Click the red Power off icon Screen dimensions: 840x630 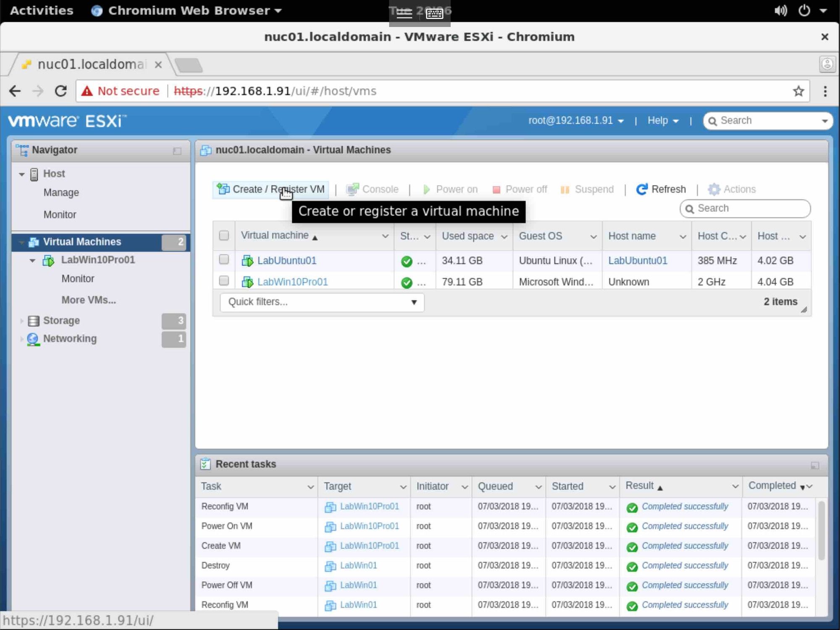pos(496,190)
